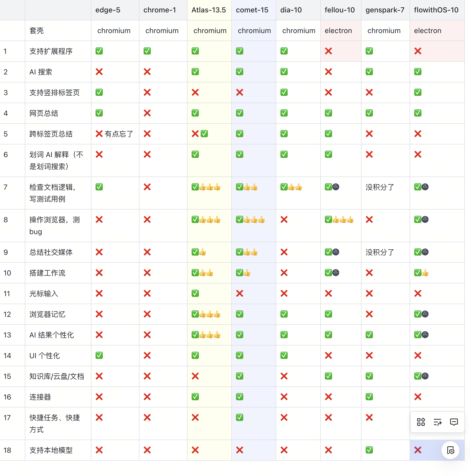Click the 支持扩展程序 row label

click(x=51, y=51)
